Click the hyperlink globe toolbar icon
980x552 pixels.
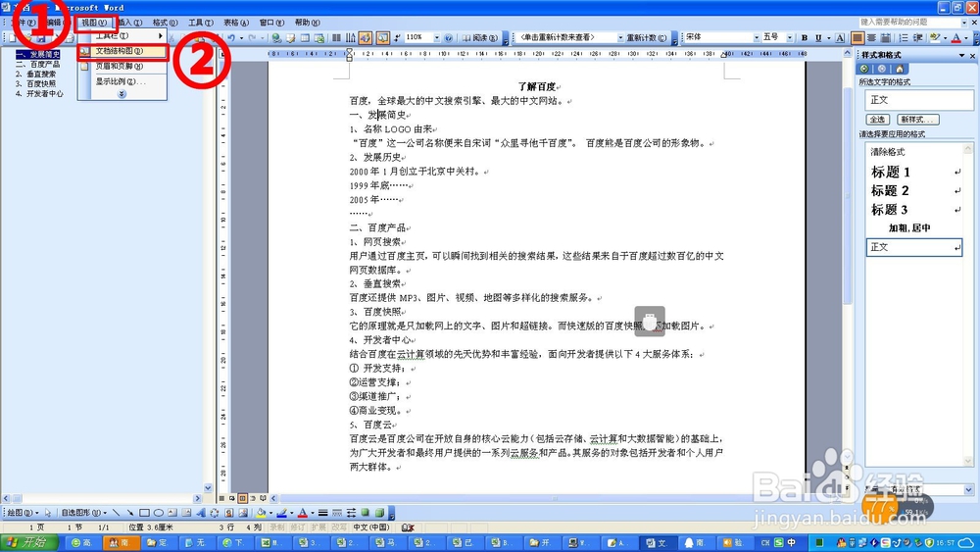click(x=276, y=37)
